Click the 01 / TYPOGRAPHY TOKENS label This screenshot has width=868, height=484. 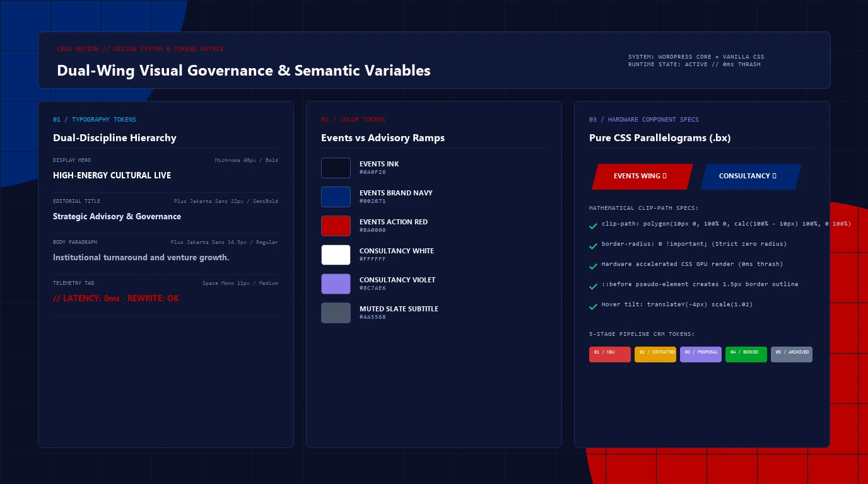coord(95,120)
